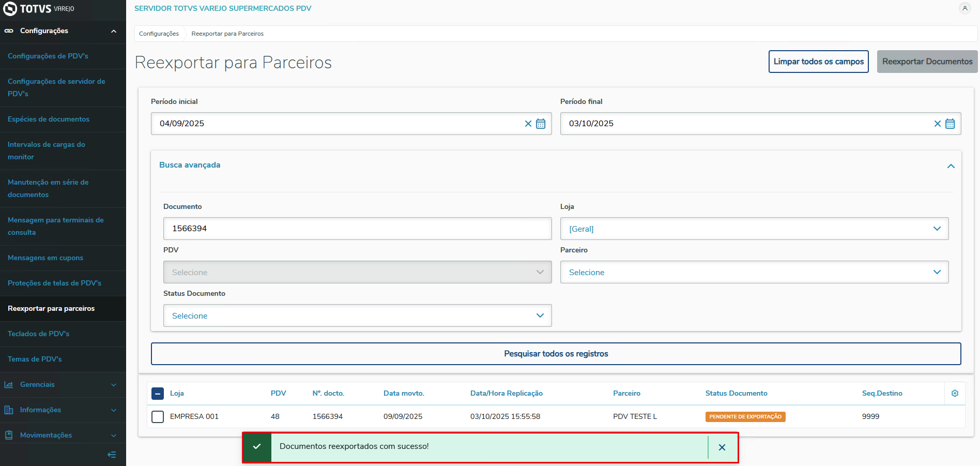Click the PDV TESTE L cell
The width and height of the screenshot is (980, 466).
[x=635, y=417]
